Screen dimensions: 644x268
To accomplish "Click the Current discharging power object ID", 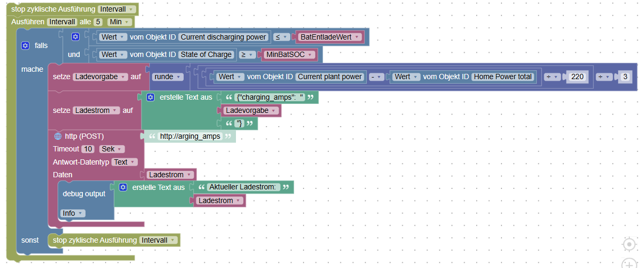I will pos(224,37).
